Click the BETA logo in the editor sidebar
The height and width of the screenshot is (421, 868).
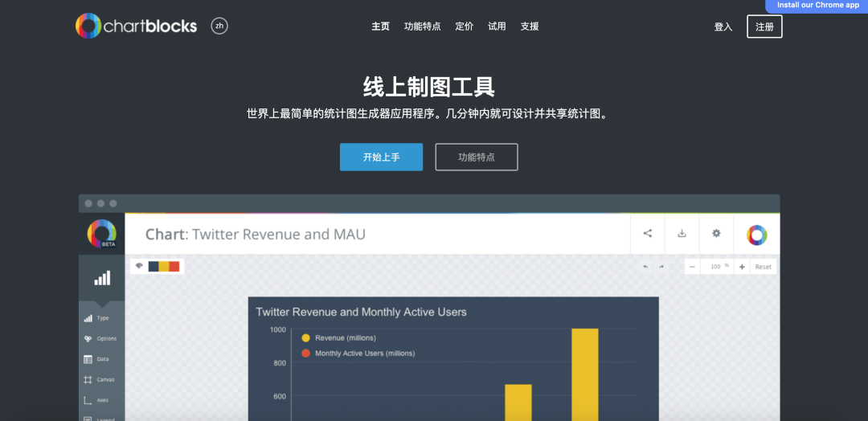102,234
